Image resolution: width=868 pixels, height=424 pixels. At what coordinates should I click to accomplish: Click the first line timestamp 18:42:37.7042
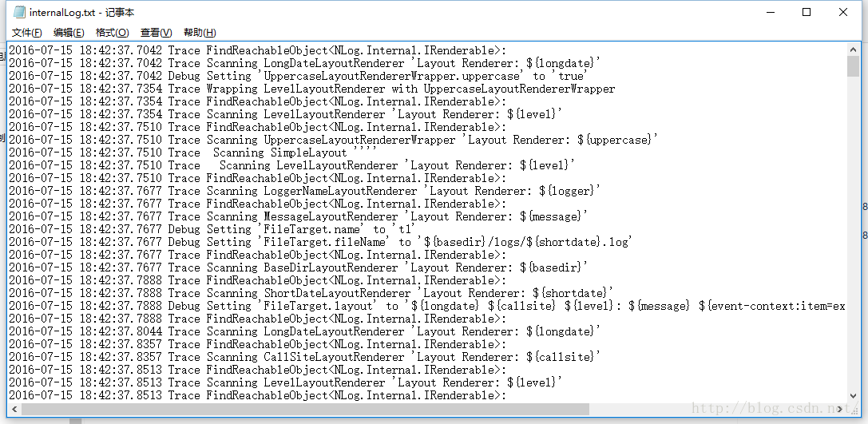tap(121, 50)
